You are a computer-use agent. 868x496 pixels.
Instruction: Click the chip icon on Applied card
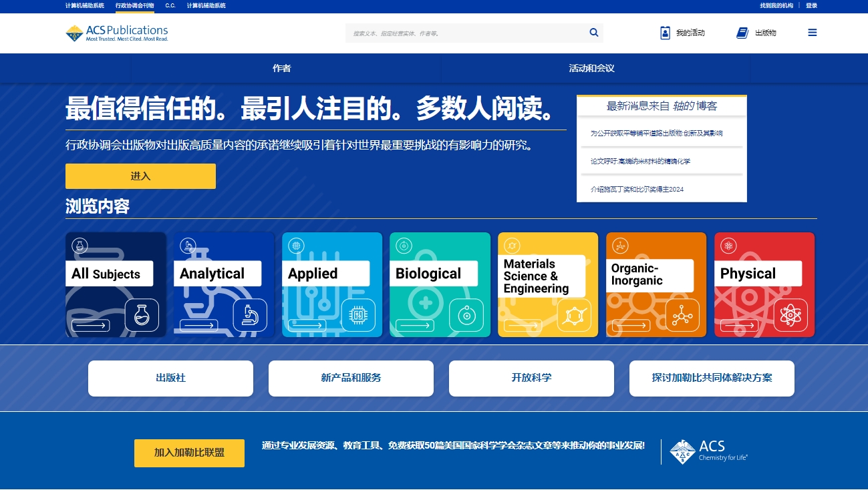pyautogui.click(x=358, y=315)
